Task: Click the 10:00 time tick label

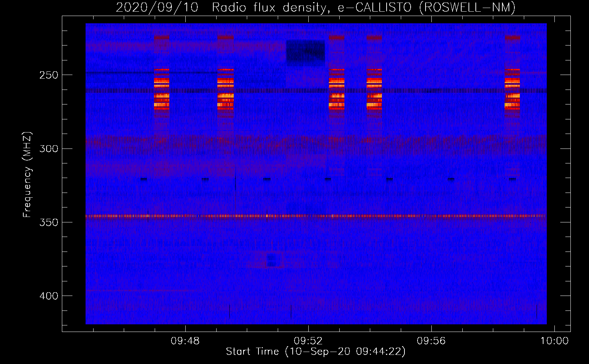Action: tap(554, 341)
